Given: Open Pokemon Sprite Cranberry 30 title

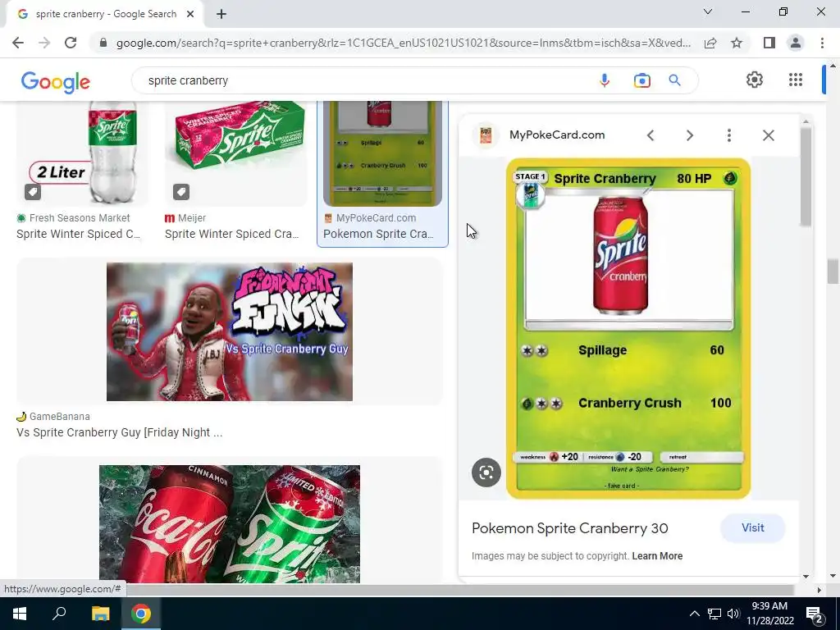Looking at the screenshot, I should [570, 528].
